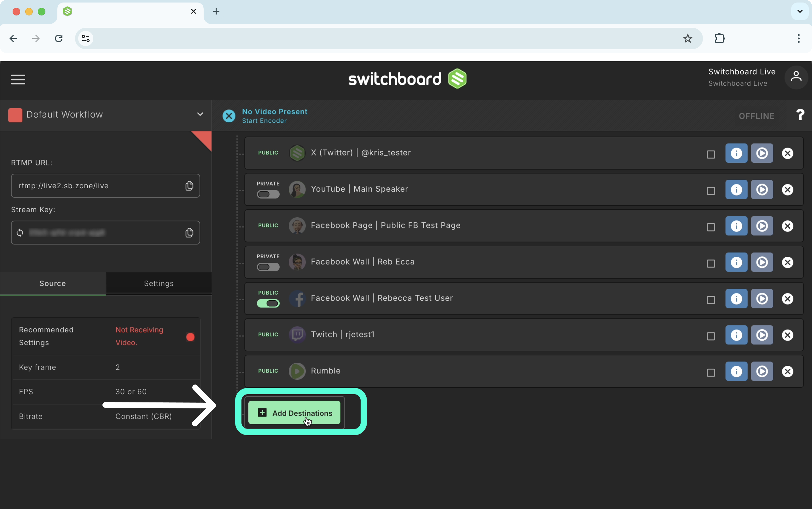
Task: Tick the Facebook Wall Reb Ecca checkbox
Action: [x=711, y=264]
